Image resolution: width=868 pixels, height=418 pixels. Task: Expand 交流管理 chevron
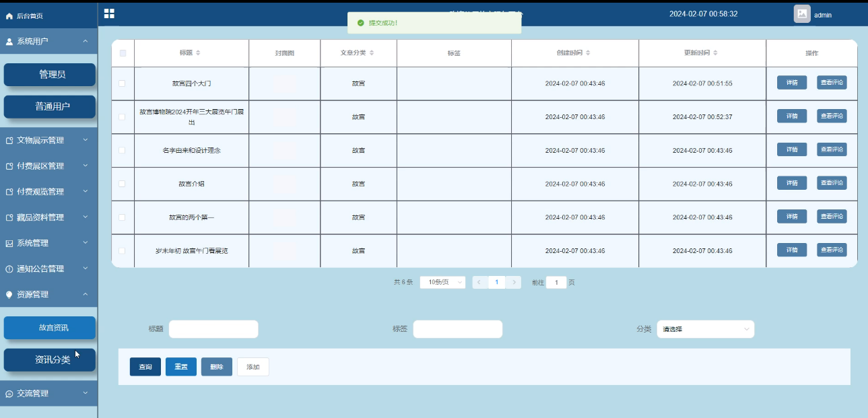coord(86,393)
